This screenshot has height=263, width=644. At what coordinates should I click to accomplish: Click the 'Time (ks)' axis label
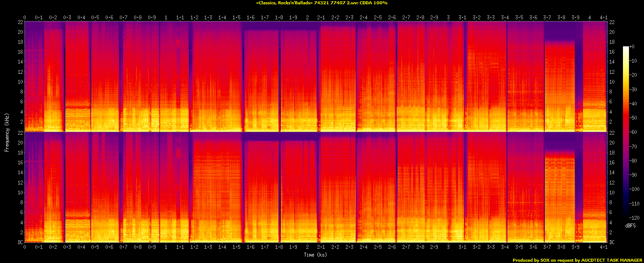[316, 255]
